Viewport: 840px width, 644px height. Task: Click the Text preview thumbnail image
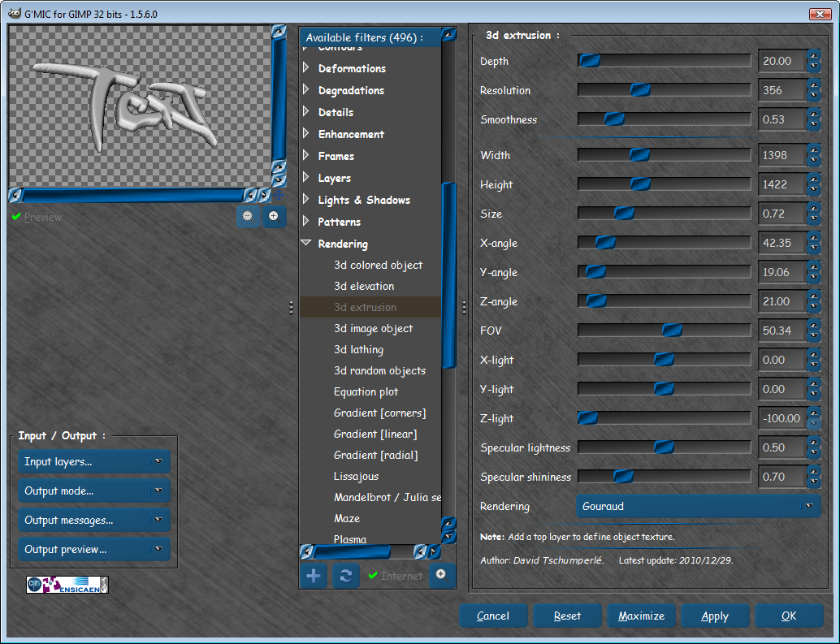[139, 106]
